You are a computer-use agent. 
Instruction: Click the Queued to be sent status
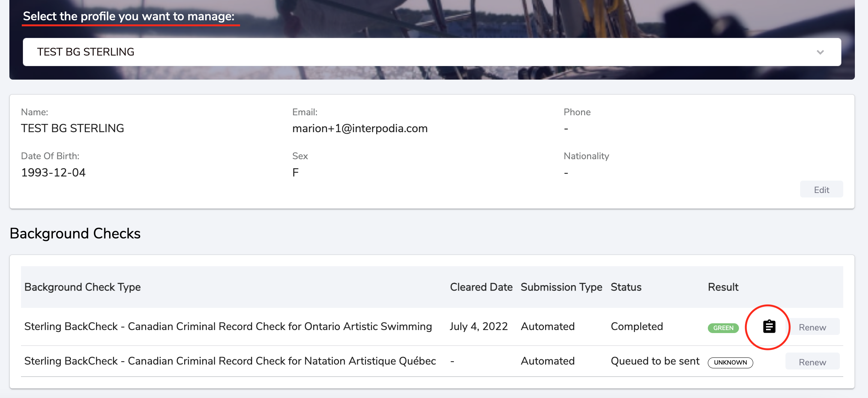[x=655, y=361]
